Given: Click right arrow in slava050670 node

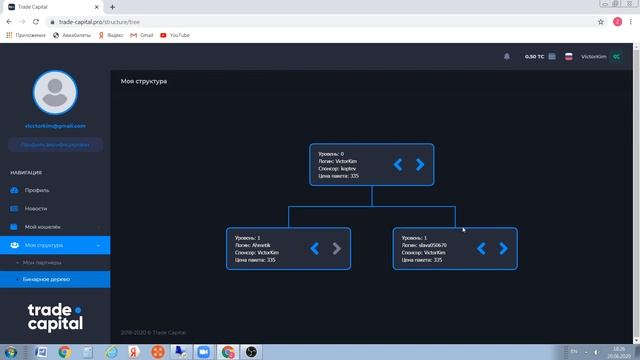Looking at the screenshot, I should (x=503, y=248).
